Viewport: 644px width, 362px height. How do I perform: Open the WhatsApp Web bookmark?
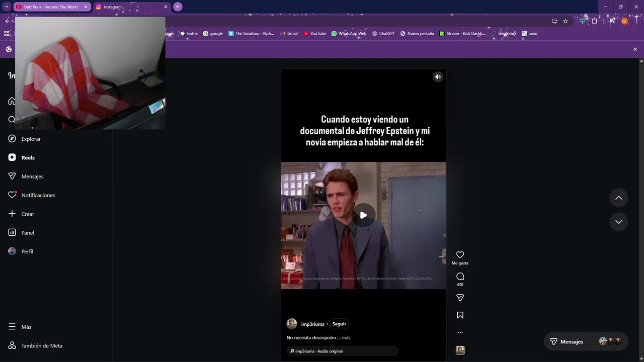click(349, 34)
